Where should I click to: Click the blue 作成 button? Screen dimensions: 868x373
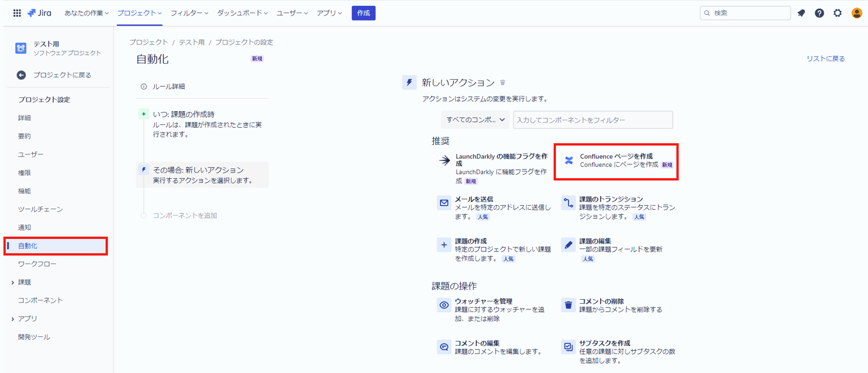(363, 13)
